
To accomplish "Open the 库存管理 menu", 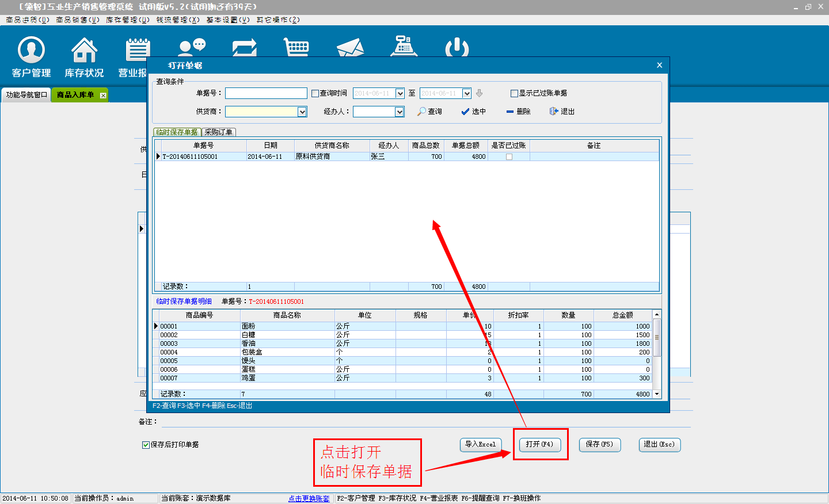I will click(x=127, y=20).
